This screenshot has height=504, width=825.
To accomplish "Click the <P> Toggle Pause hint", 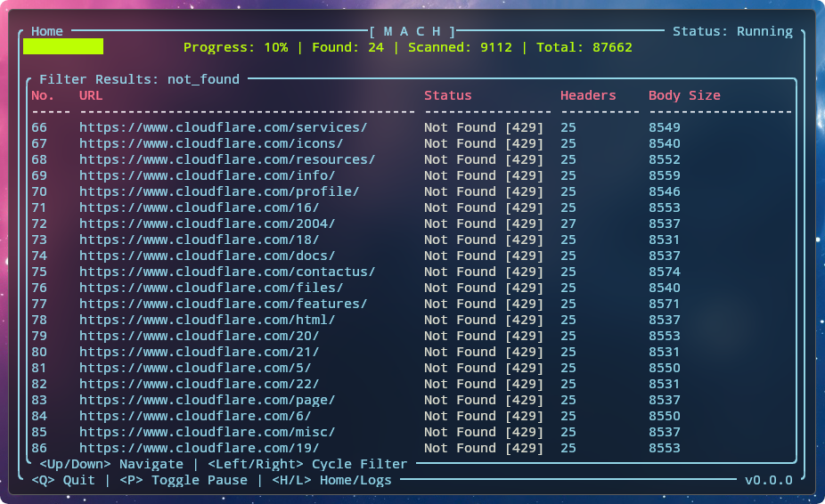I will tap(184, 481).
